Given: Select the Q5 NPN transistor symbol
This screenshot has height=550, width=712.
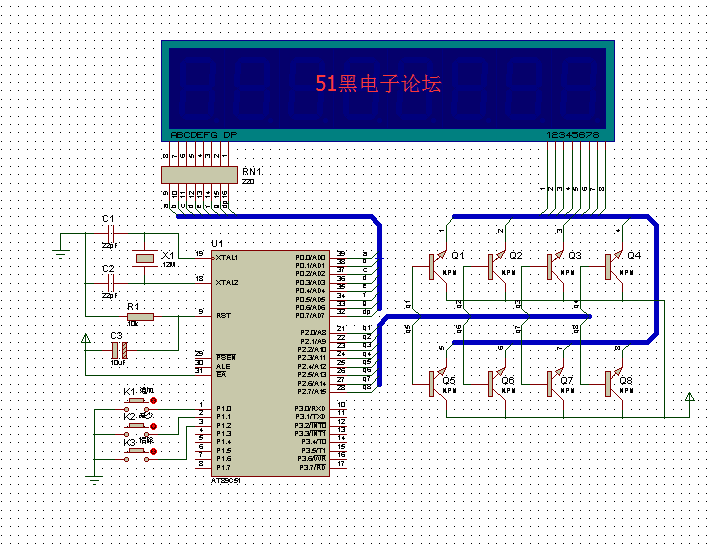Looking at the screenshot, I should click(x=437, y=384).
